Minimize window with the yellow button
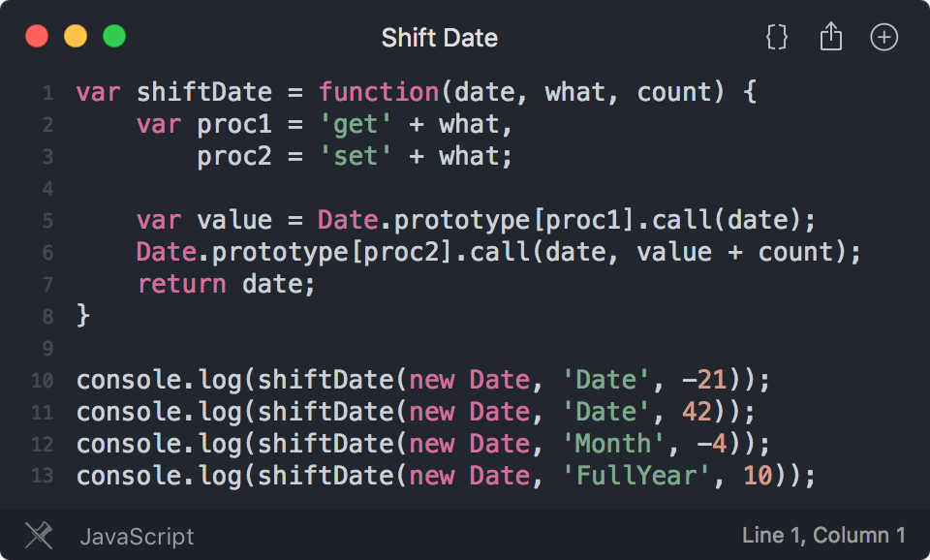The width and height of the screenshot is (930, 560). tap(76, 36)
